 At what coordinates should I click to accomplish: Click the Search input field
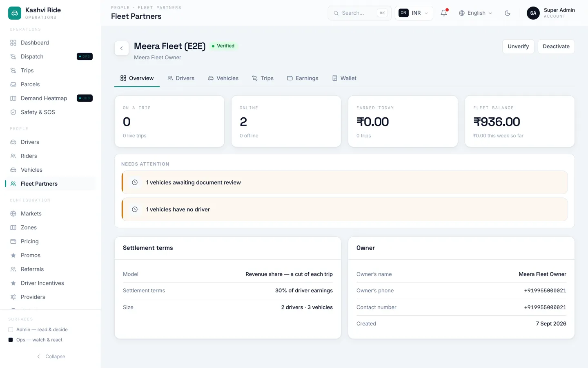(359, 13)
